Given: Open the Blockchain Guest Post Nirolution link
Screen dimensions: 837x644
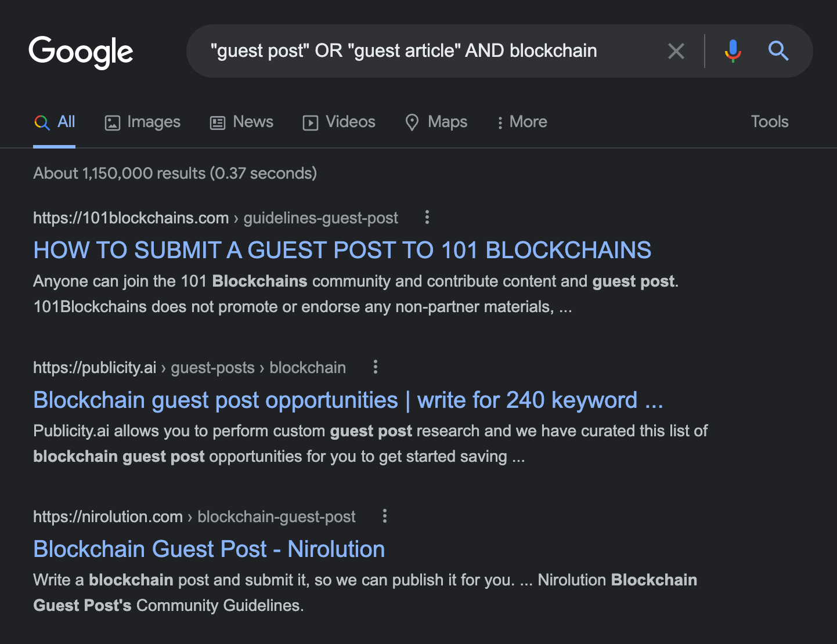Looking at the screenshot, I should coord(209,548).
